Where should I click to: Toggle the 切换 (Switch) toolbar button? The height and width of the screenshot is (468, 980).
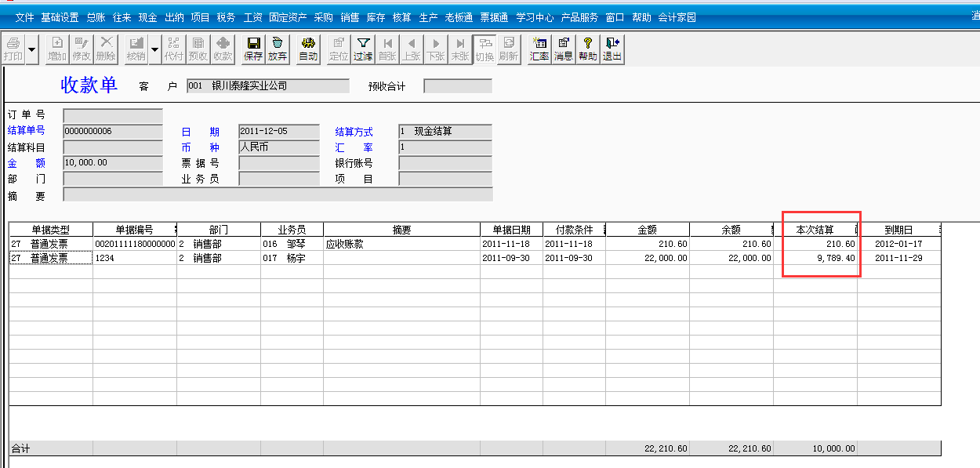(x=485, y=49)
